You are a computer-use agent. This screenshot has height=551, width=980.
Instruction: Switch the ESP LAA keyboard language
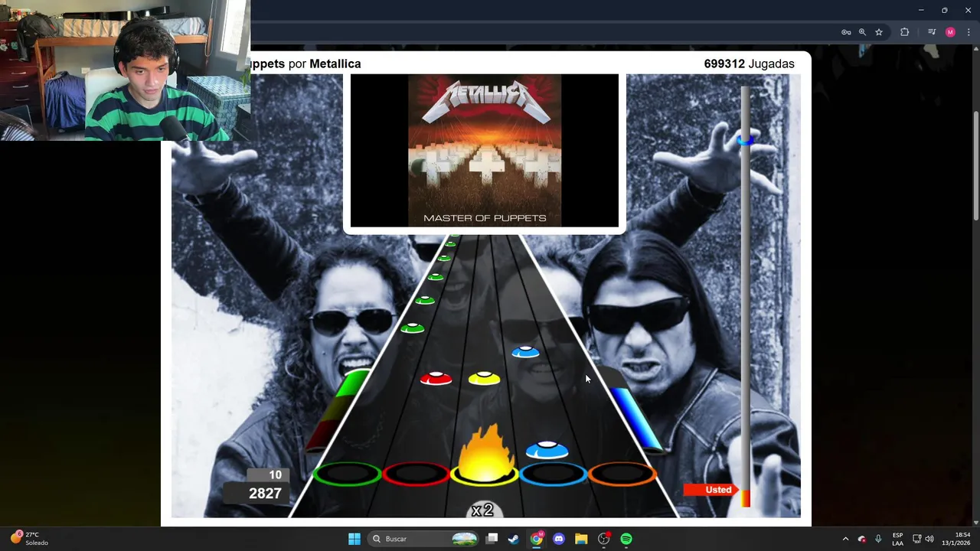tap(897, 539)
